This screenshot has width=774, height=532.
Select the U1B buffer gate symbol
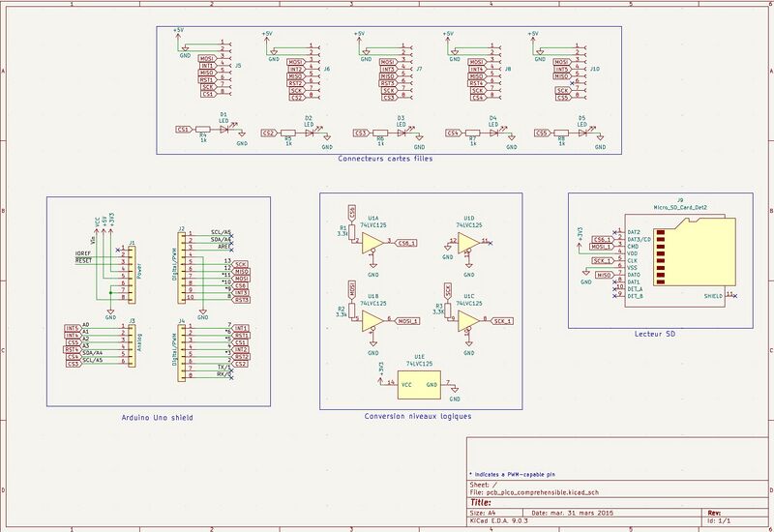371,320
